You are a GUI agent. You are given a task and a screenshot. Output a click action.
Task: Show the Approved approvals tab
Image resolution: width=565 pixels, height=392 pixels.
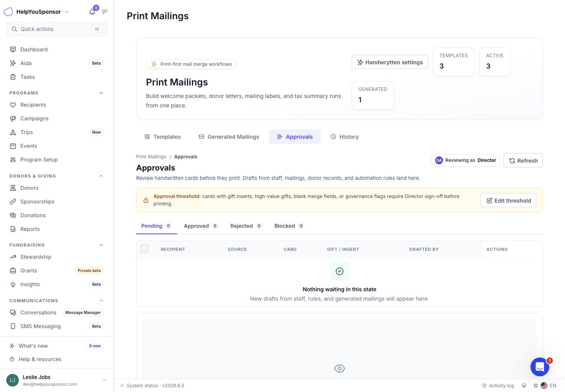point(201,226)
